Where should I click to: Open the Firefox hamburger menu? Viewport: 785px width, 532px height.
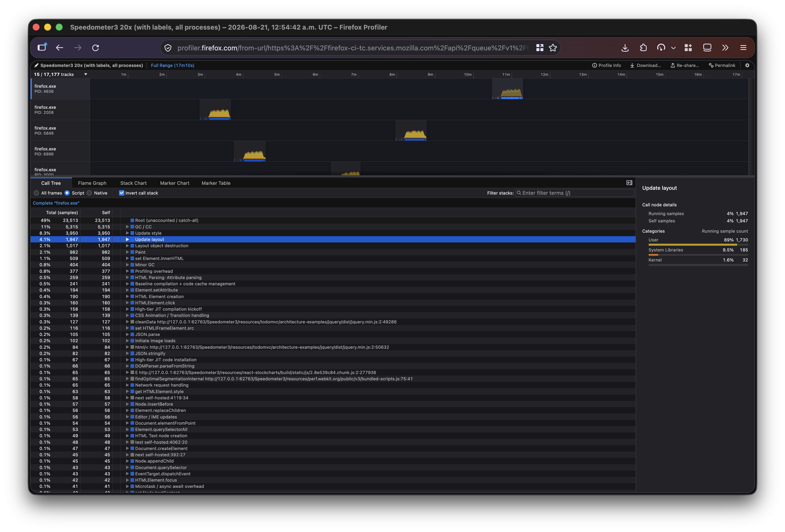[743, 48]
